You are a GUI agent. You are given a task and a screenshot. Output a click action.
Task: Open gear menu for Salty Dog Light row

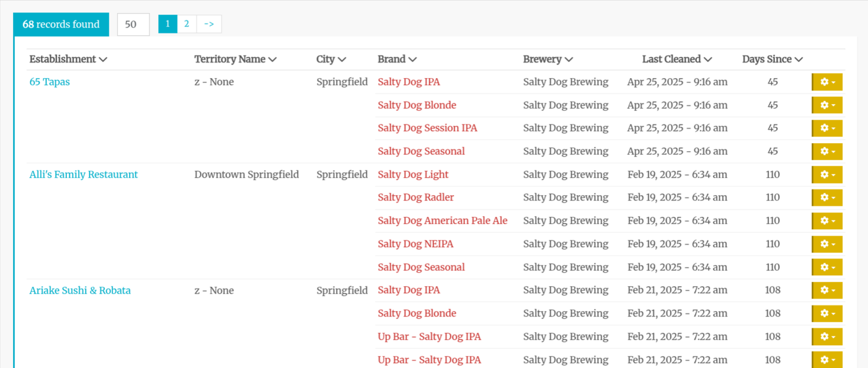coord(827,175)
